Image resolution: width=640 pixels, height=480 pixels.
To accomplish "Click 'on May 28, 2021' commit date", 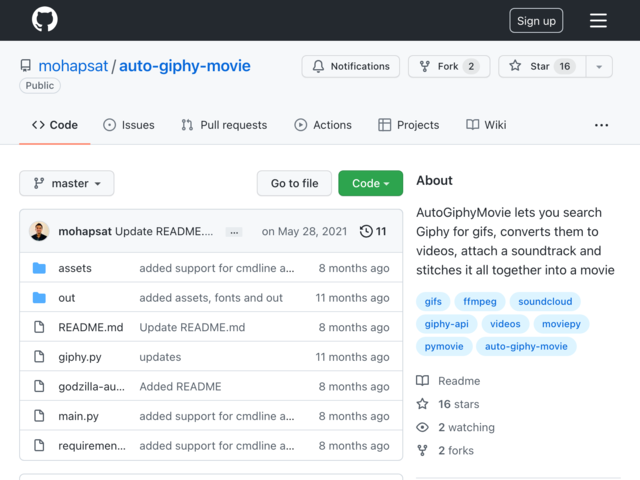I will click(304, 231).
